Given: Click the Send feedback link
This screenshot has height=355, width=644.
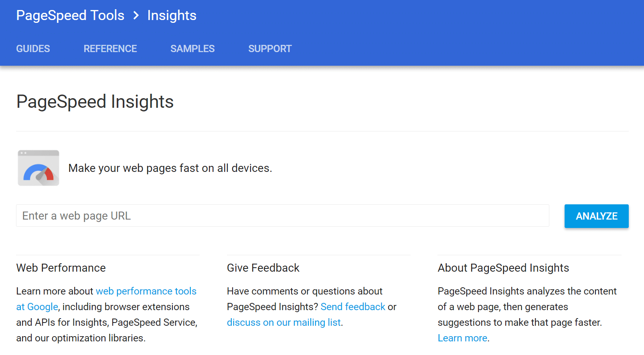Looking at the screenshot, I should coord(353,307).
